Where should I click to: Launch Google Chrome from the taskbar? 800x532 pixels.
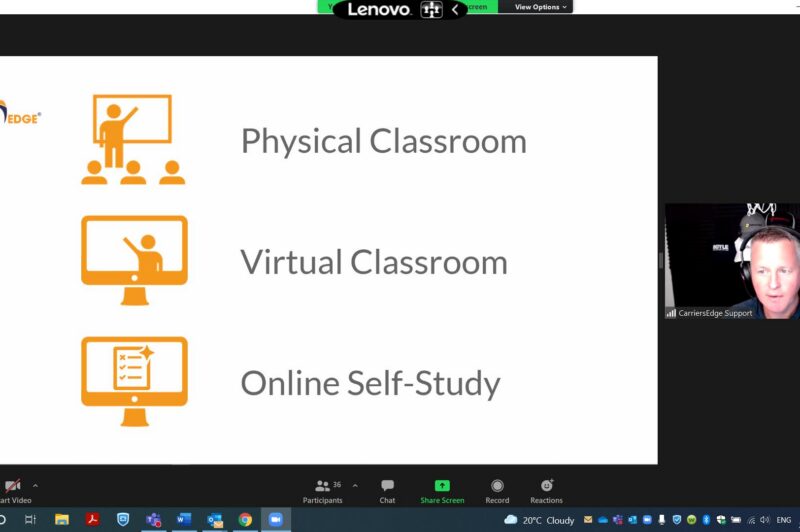[245, 520]
